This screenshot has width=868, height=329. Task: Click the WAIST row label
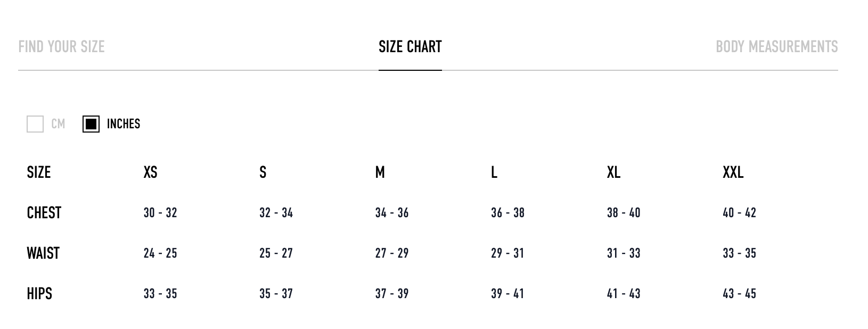[x=43, y=253]
